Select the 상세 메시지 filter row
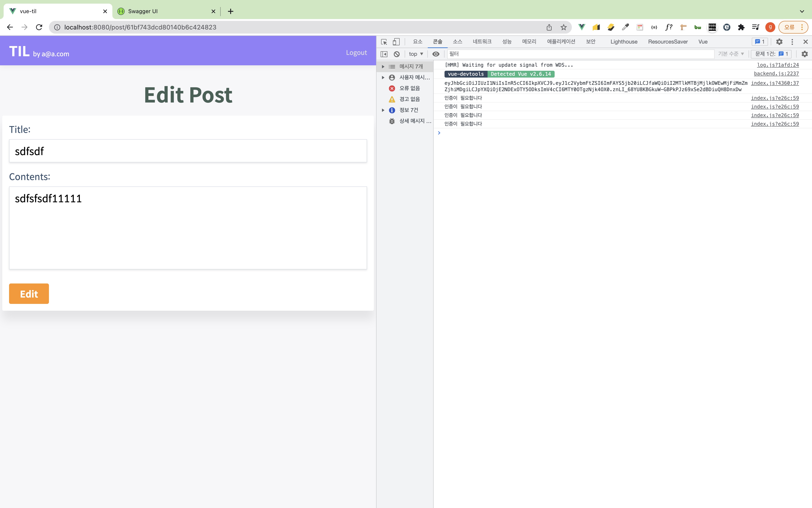Image resolution: width=812 pixels, height=508 pixels. click(x=405, y=121)
